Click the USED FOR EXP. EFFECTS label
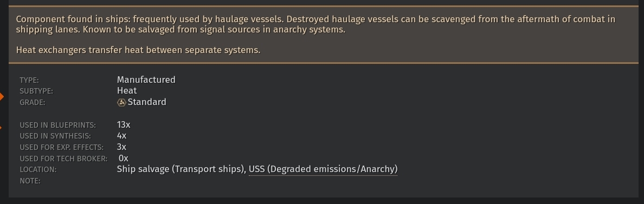Image resolution: width=644 pixels, height=204 pixels. pyautogui.click(x=62, y=148)
